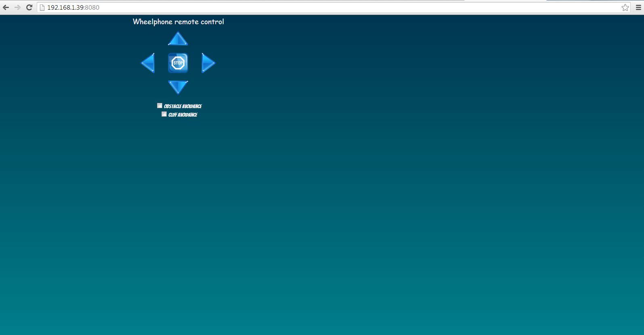Reload the Wheelphone page
Screen dimensions: 644x335
coord(29,7)
